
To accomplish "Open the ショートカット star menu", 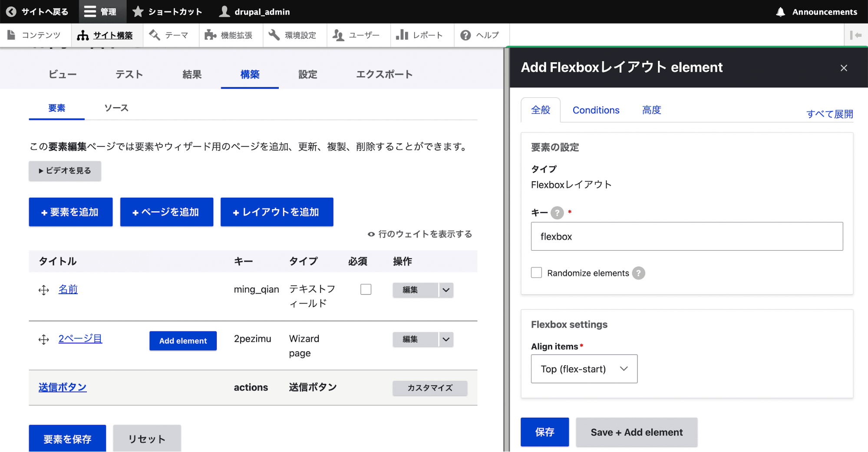I will [167, 12].
